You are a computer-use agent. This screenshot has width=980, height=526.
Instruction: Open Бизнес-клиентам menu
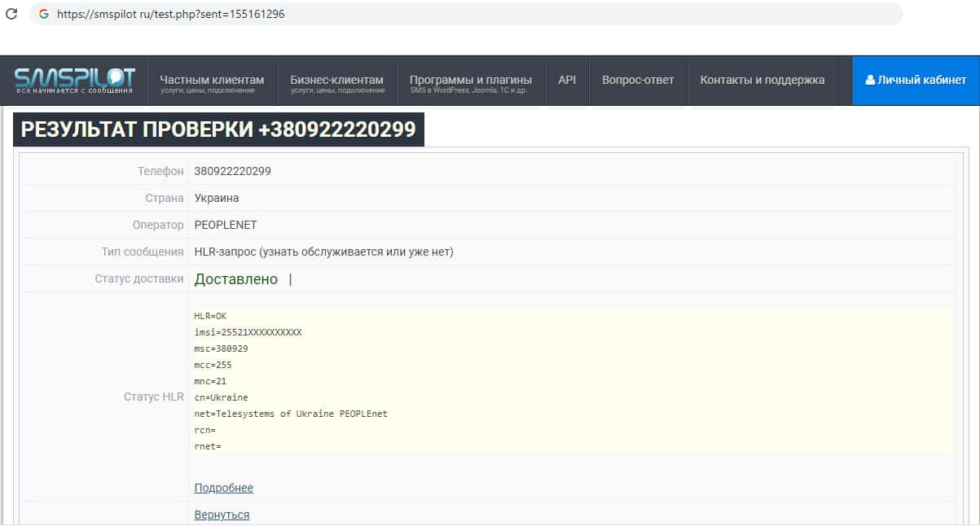click(336, 81)
